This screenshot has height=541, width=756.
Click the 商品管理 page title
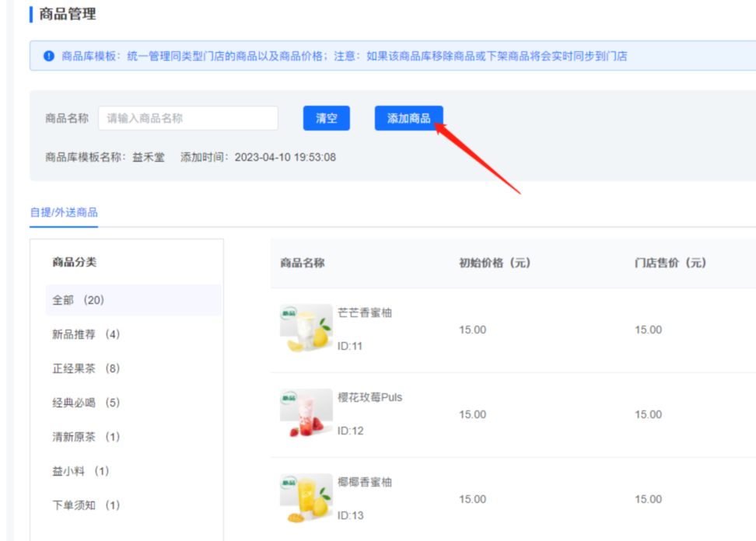pos(68,14)
